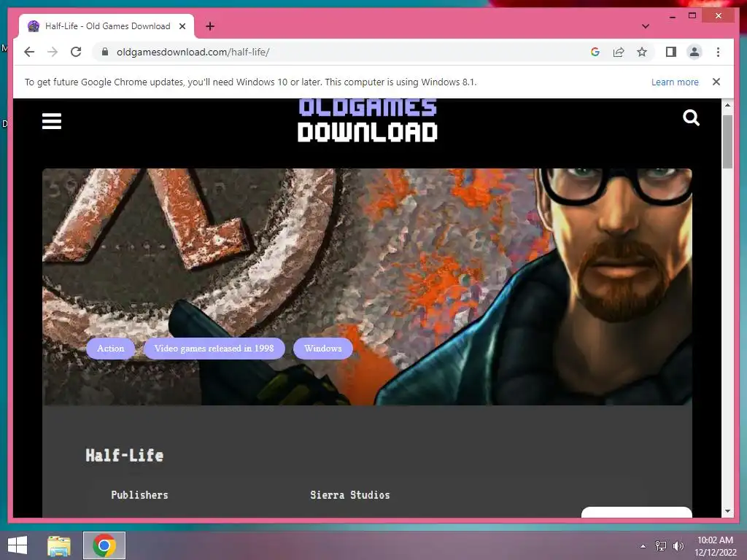Close the Half-Life tab
This screenshot has height=560, width=747.
coord(182,26)
